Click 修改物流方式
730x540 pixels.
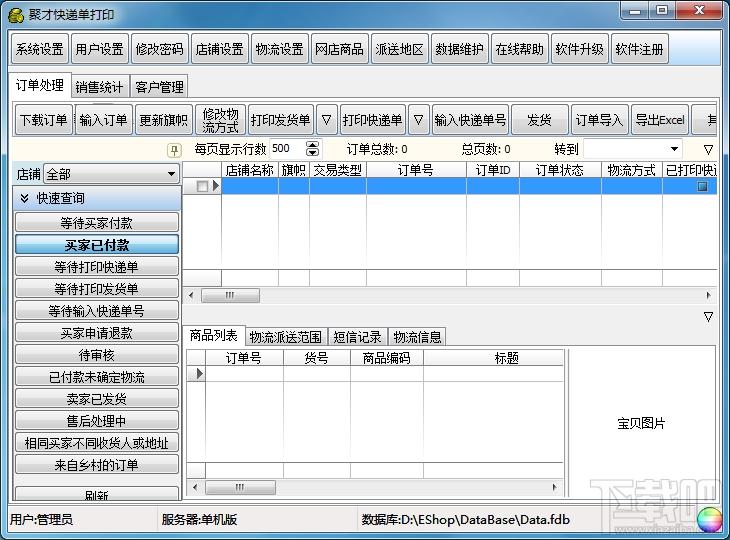pyautogui.click(x=221, y=120)
